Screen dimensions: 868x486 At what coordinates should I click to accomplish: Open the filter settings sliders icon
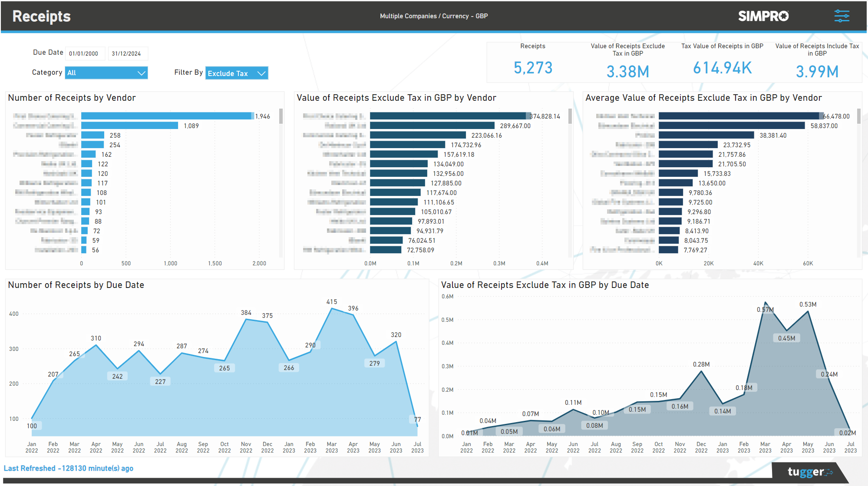842,16
